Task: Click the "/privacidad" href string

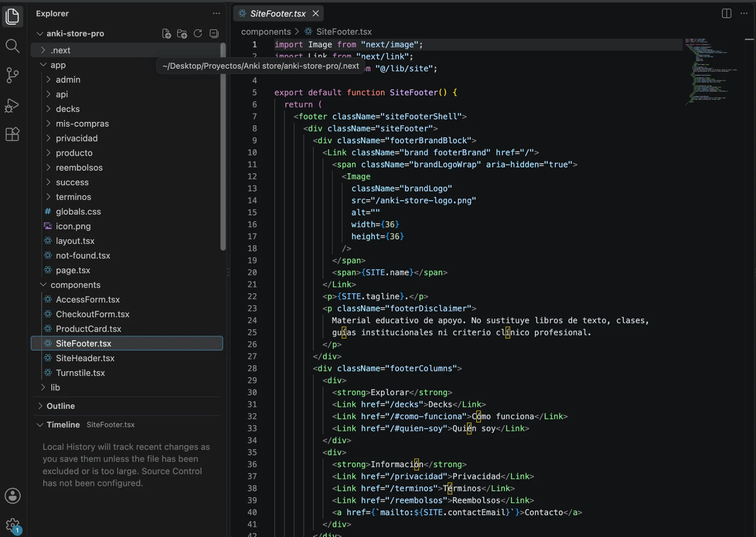Action: tap(416, 476)
